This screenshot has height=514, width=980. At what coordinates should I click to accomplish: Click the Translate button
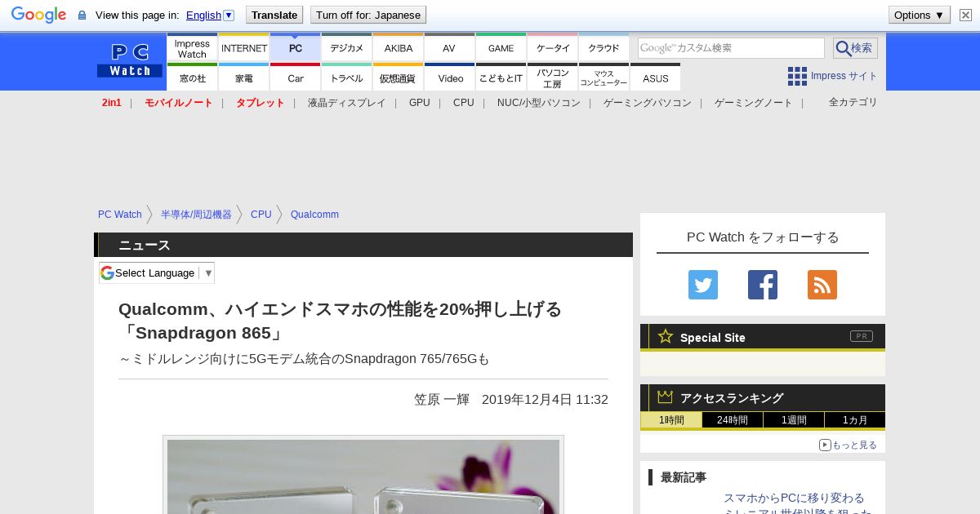click(274, 15)
